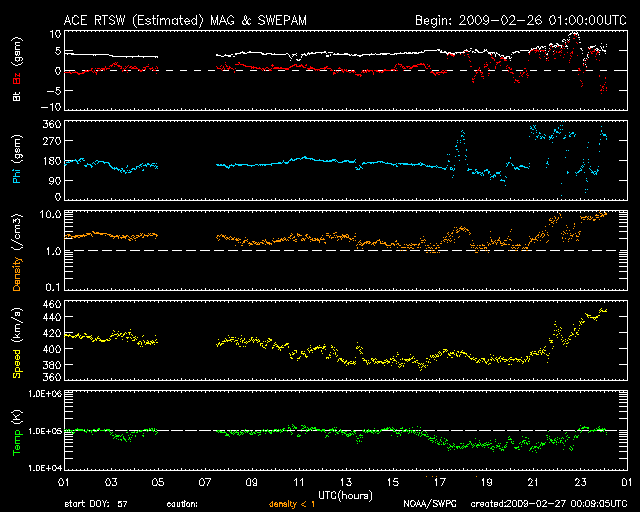Image resolution: width=640 pixels, height=512 pixels.
Task: Click the hour 23 label on the time axis
Action: pos(580,483)
